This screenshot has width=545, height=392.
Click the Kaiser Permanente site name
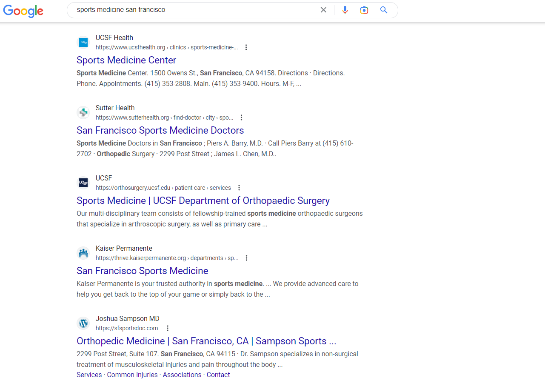[x=124, y=248]
